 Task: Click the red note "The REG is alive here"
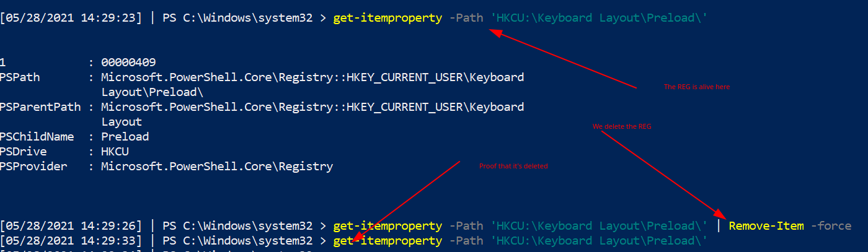[x=697, y=87]
